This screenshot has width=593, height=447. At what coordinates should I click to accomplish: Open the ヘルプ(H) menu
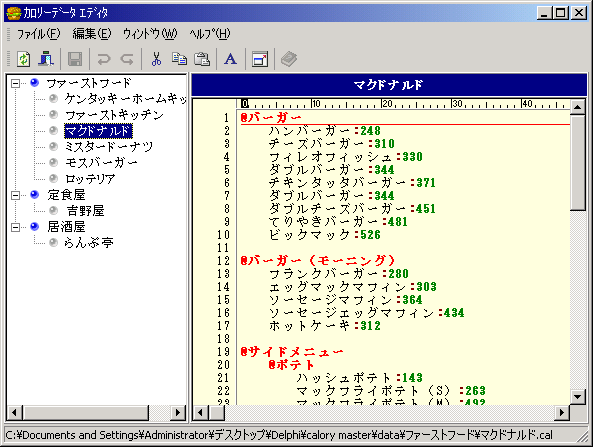[210, 34]
